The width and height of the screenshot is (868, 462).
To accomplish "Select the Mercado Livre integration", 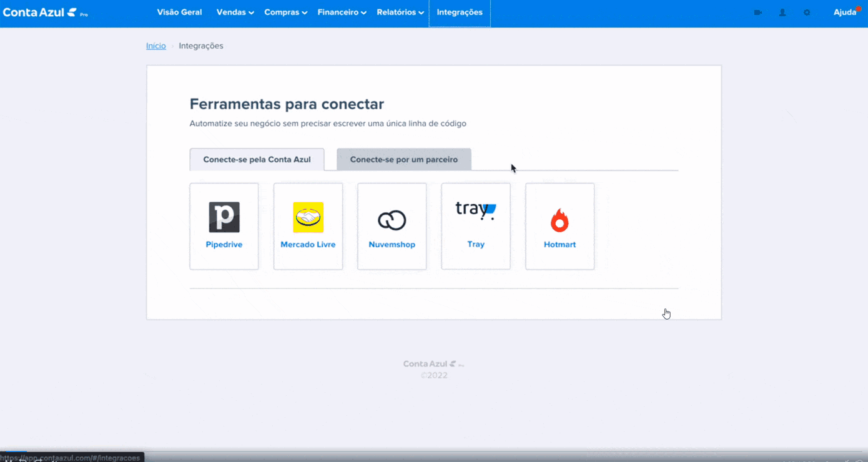I will [x=308, y=226].
